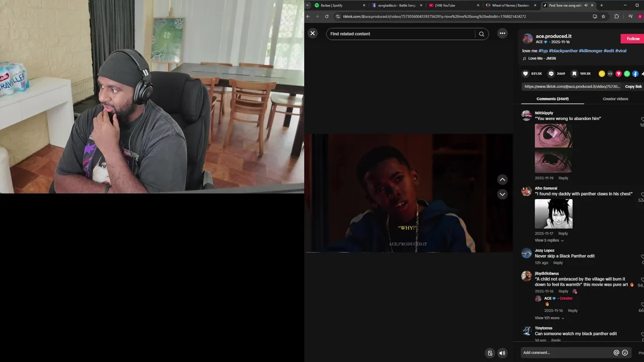The height and width of the screenshot is (362, 644).
Task: Share video to Facebook
Action: point(635,73)
